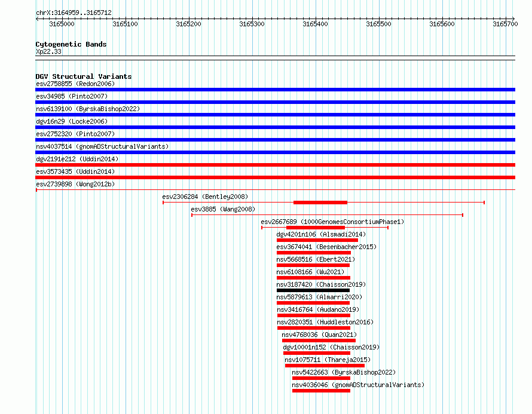
Task: Click dgv4201n106 (Alsmadi2014) label
Action: [x=321, y=234]
